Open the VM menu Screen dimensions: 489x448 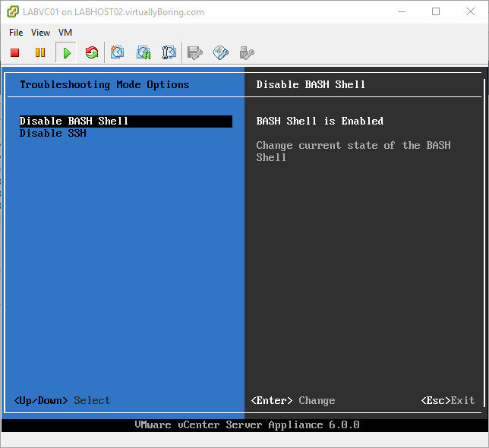point(65,33)
